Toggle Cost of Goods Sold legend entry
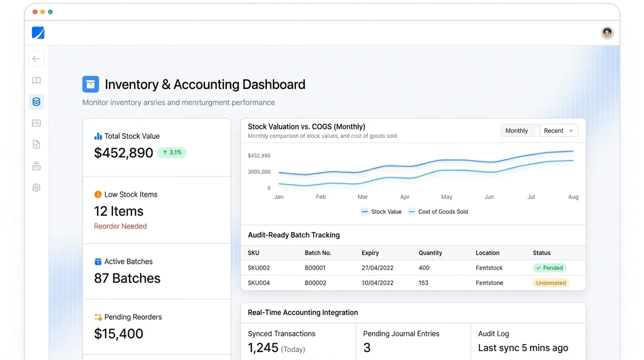Screen dimensions: 644x360 click(438, 212)
